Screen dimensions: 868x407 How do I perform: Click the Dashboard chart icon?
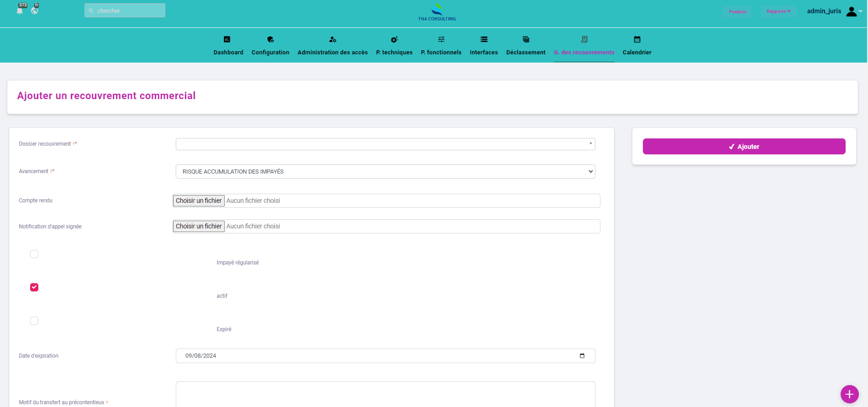click(227, 39)
